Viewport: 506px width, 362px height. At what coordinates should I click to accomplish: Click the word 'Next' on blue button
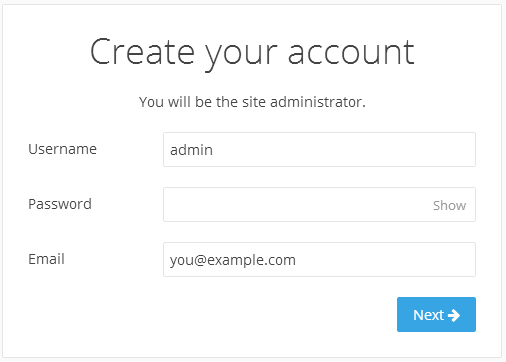tap(428, 315)
